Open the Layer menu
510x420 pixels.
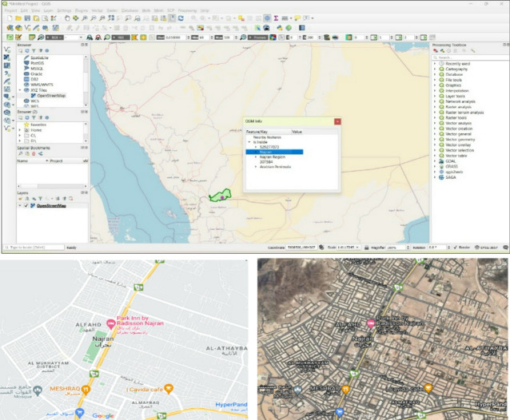[x=48, y=10]
